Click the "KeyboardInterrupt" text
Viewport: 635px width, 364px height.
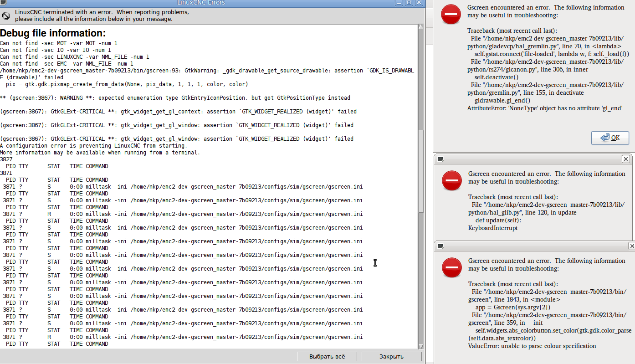click(x=493, y=228)
